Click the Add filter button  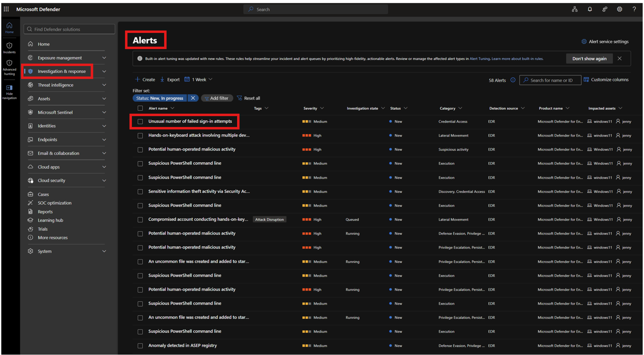[217, 98]
